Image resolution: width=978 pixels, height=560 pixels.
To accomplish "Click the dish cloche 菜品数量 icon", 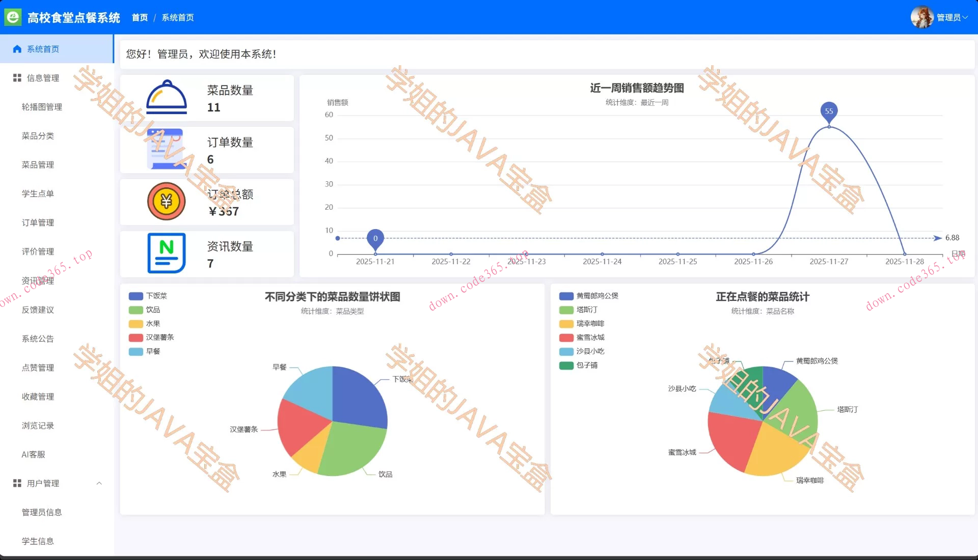I will click(x=167, y=97).
